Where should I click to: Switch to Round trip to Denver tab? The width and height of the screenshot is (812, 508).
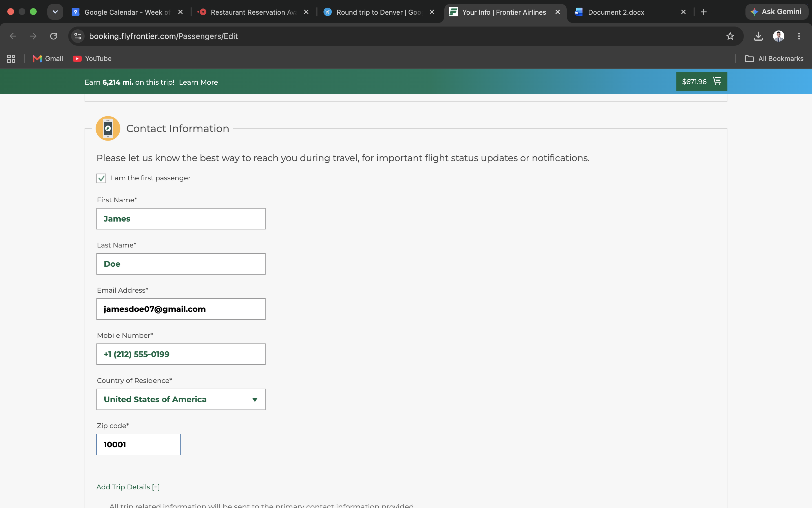tap(379, 12)
